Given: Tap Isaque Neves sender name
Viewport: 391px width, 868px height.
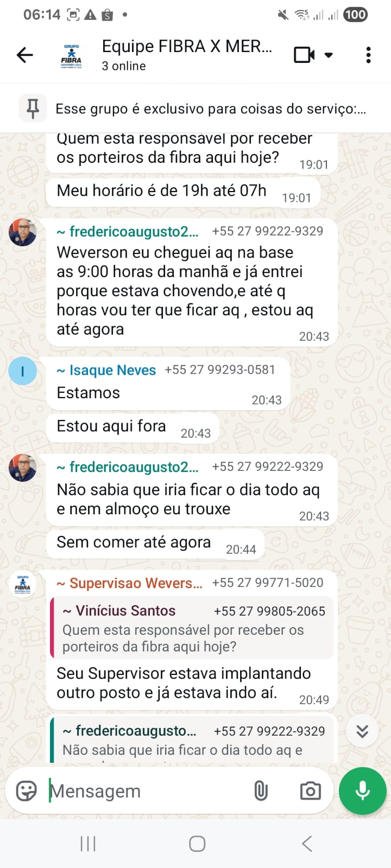Looking at the screenshot, I should point(112,370).
